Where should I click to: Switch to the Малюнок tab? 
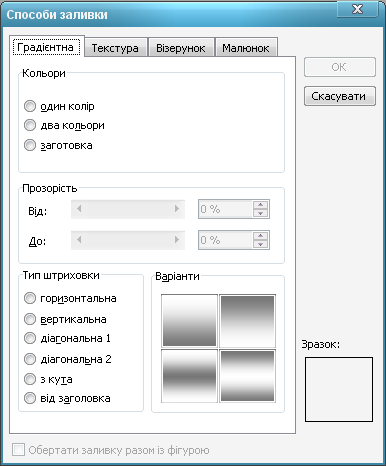coord(246,48)
